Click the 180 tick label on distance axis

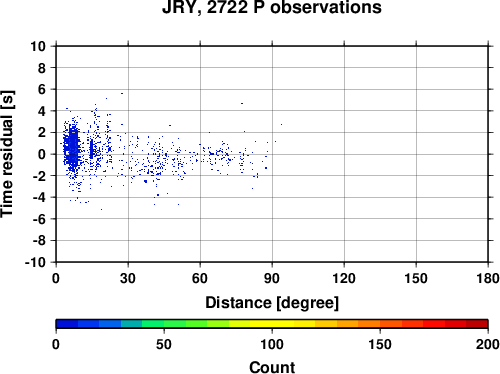point(488,278)
